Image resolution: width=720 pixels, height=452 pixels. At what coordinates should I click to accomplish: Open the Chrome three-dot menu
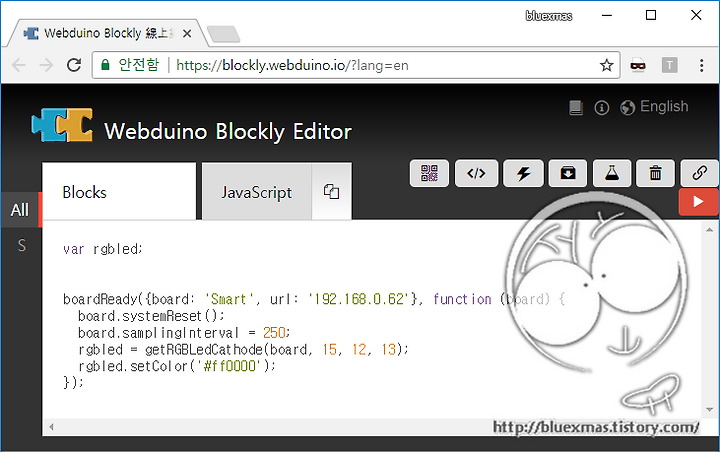point(701,65)
